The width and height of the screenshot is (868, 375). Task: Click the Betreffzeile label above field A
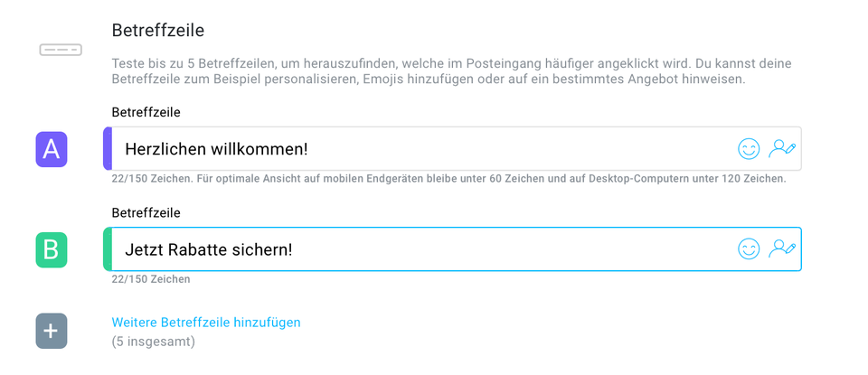[146, 112]
